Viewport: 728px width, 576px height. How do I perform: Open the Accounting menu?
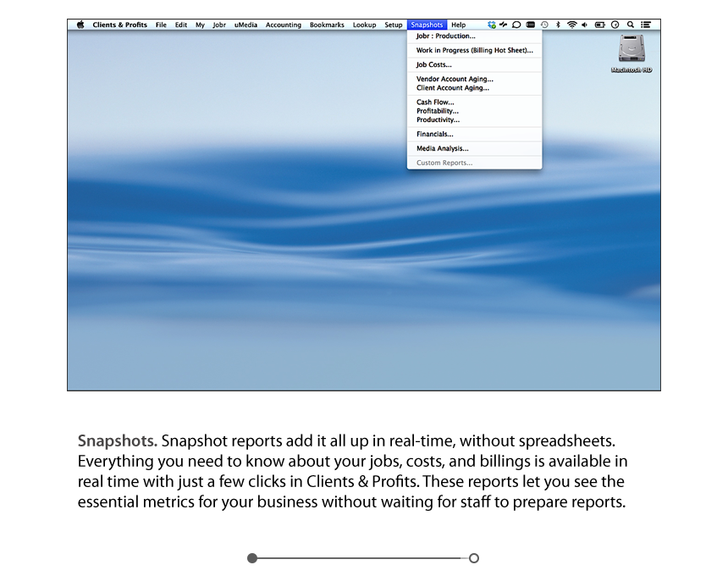tap(283, 25)
